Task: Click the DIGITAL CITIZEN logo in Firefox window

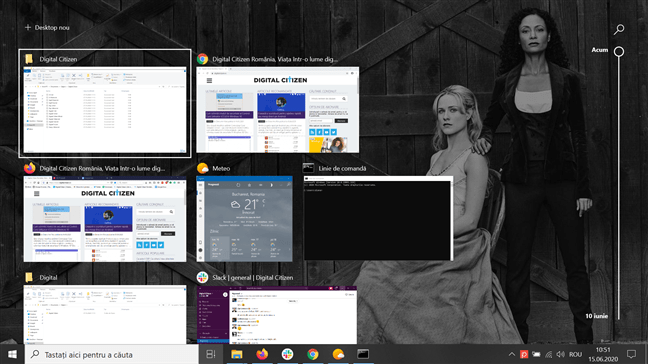Action: tap(108, 193)
